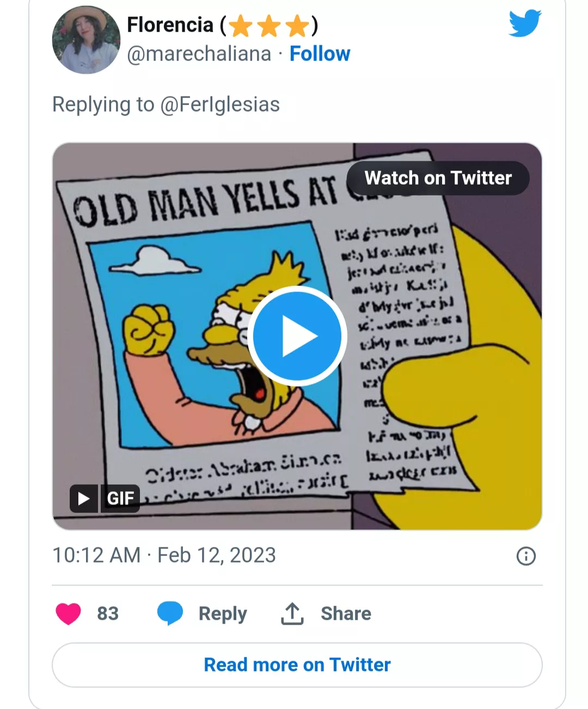Open the 10:12 AM Feb 12, 2023 timestamp
This screenshot has width=588, height=709.
click(x=164, y=555)
